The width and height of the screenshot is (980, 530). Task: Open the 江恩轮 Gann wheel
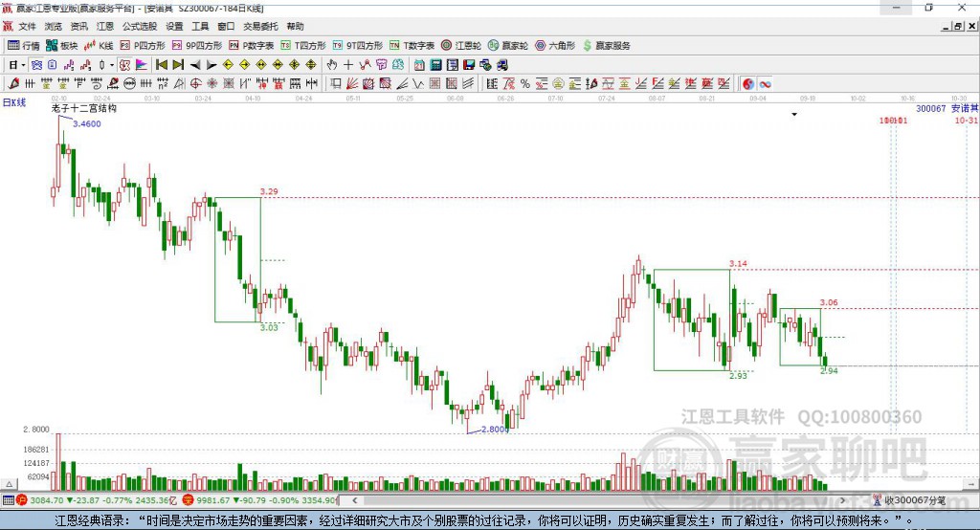461,46
